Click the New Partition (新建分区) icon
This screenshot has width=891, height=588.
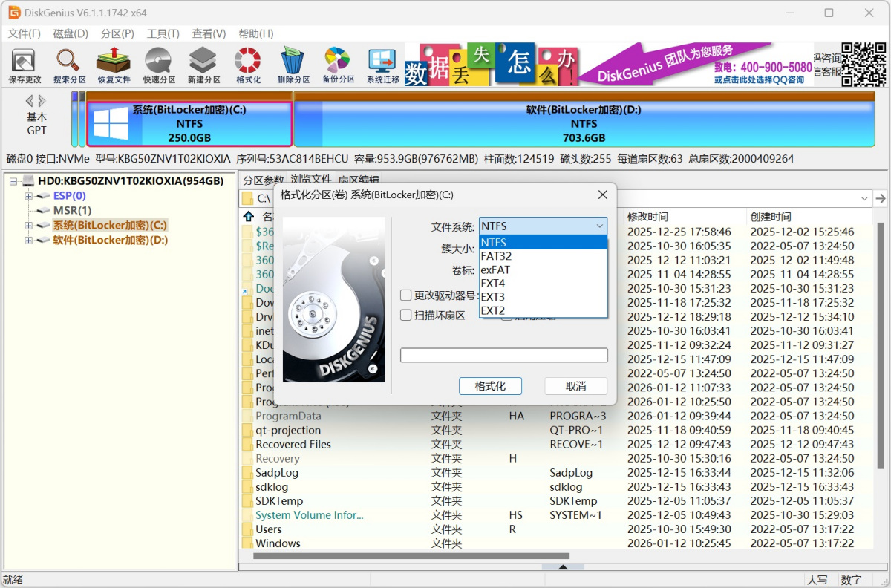[203, 65]
